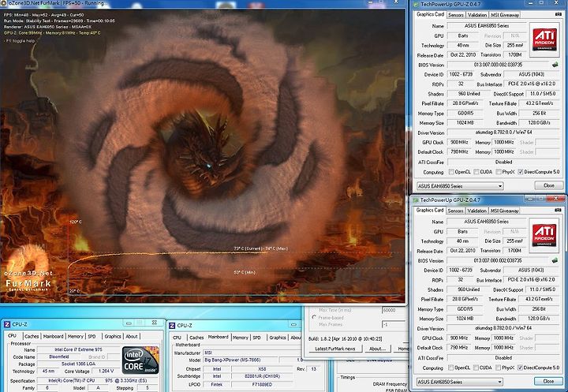Screen dimensions: 568x392
Task: Switch to Validation tab in top GPU-Z
Action: pos(476,15)
